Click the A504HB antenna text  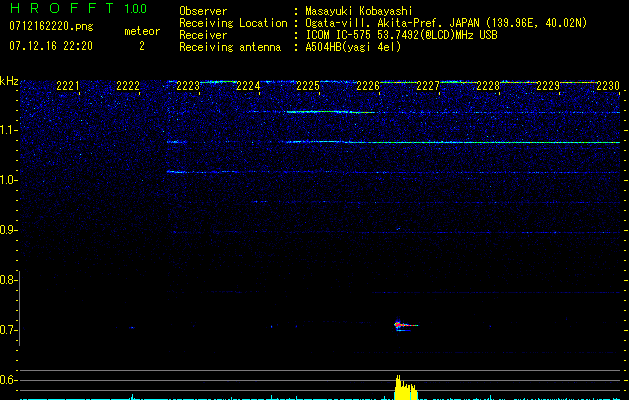click(353, 47)
